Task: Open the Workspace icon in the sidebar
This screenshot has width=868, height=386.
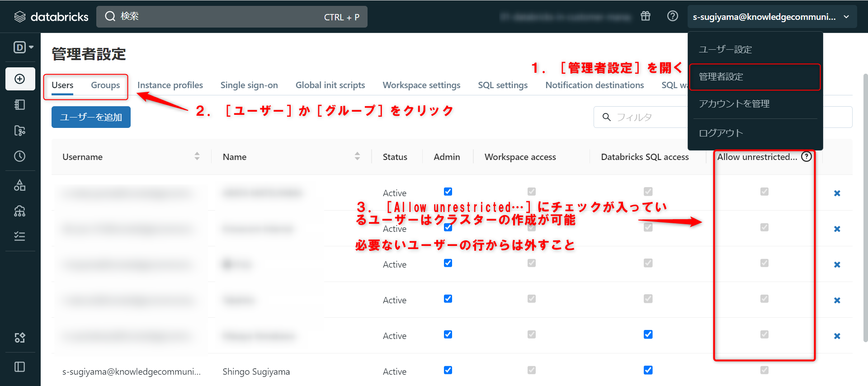Action: tap(20, 105)
